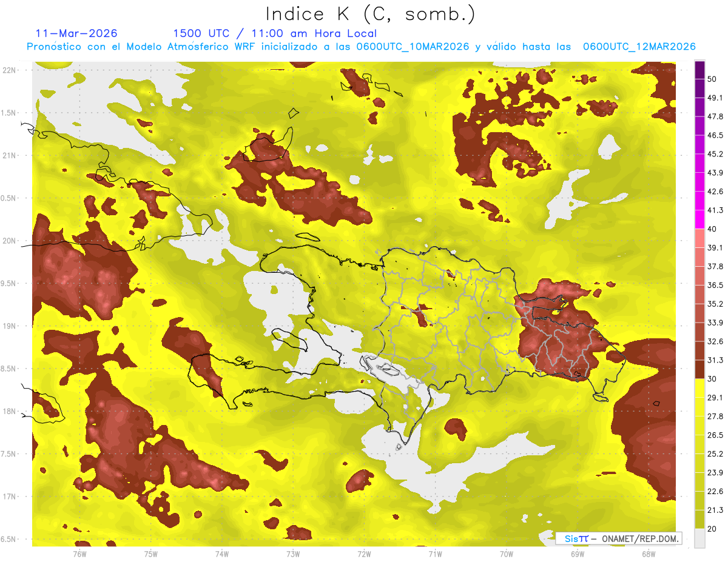Click the '20' colorbar value
728x562 pixels.
[712, 529]
